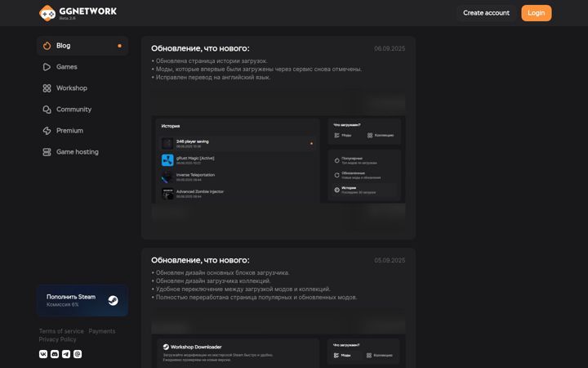Viewport: 588px width, 368px height.
Task: Click the Inverse Teleportation entry text
Action: [195, 175]
